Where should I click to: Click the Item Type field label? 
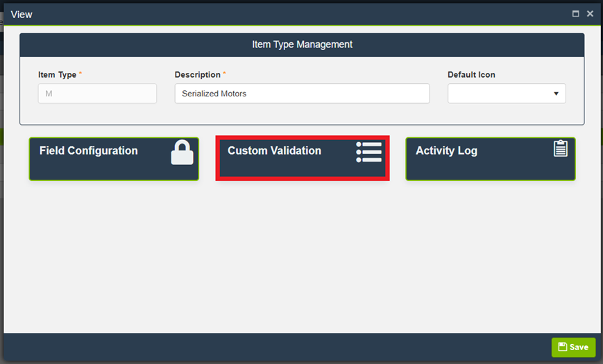[56, 75]
